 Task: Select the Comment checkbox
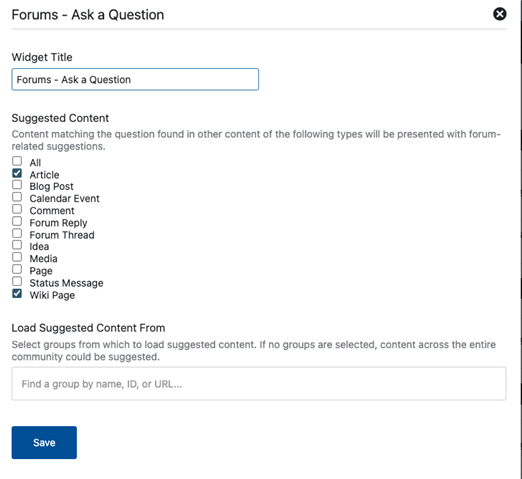pos(17,209)
